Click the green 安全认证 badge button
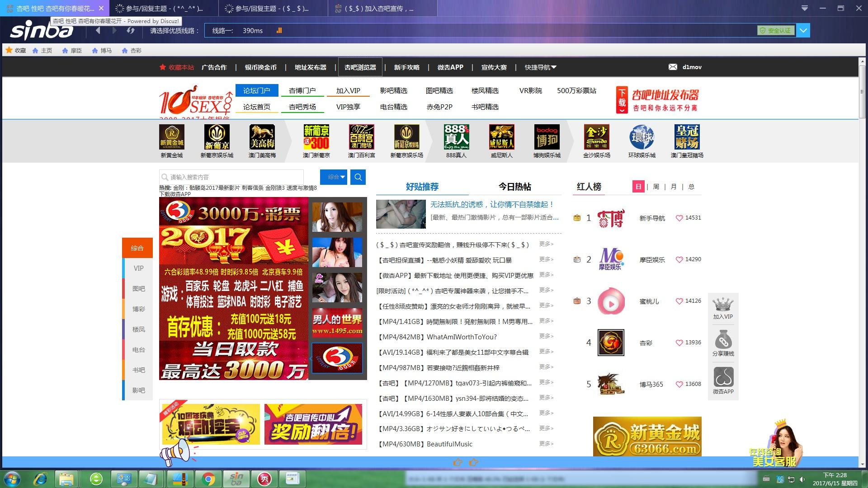Screen dimensions: 868x488 [776, 30]
